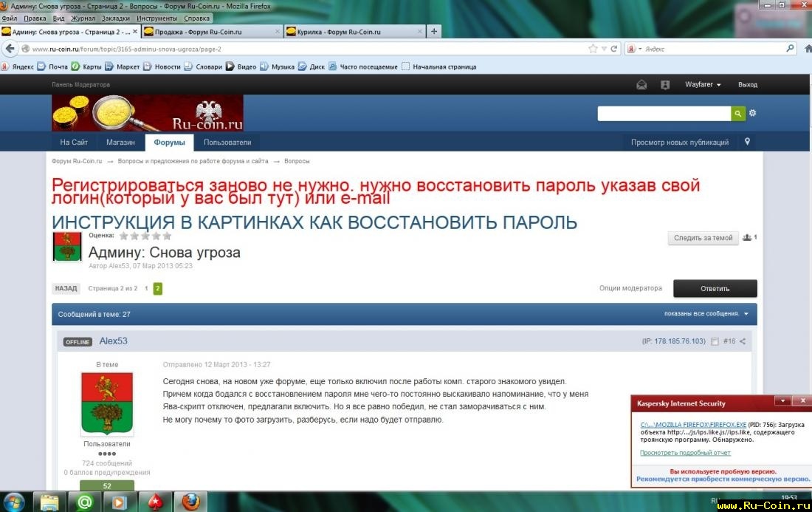The width and height of the screenshot is (812, 512).
Task: Open Alex53's profile from the post header
Action: (114, 341)
